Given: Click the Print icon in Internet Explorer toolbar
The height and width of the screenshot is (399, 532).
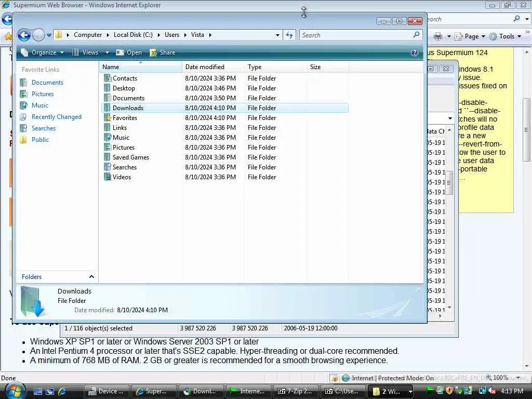Looking at the screenshot, I should click(x=438, y=36).
